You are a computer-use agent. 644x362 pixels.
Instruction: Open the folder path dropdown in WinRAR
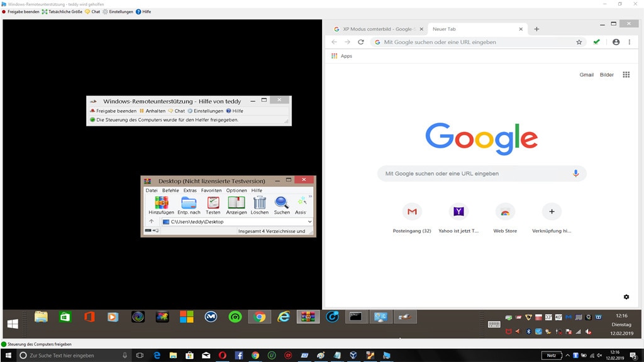310,221
